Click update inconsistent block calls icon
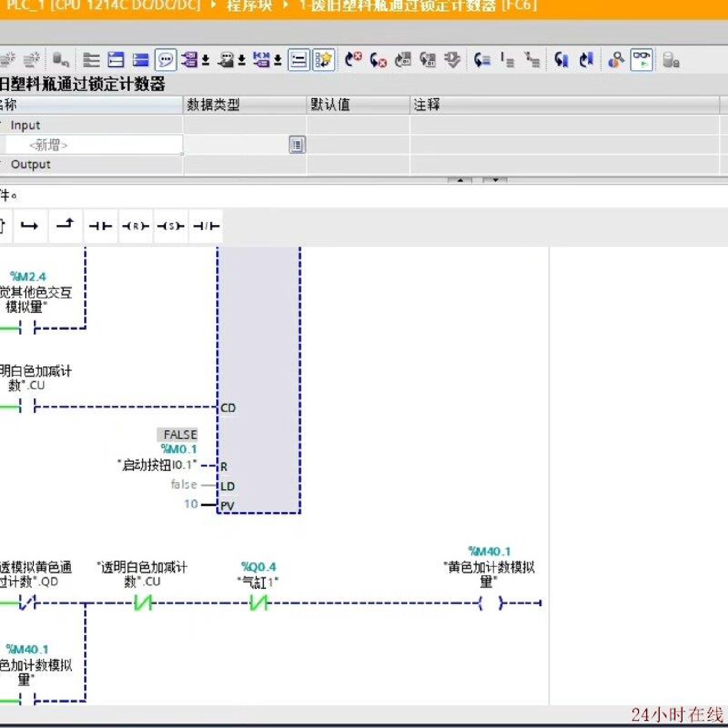This screenshot has height=728, width=728. [403, 60]
